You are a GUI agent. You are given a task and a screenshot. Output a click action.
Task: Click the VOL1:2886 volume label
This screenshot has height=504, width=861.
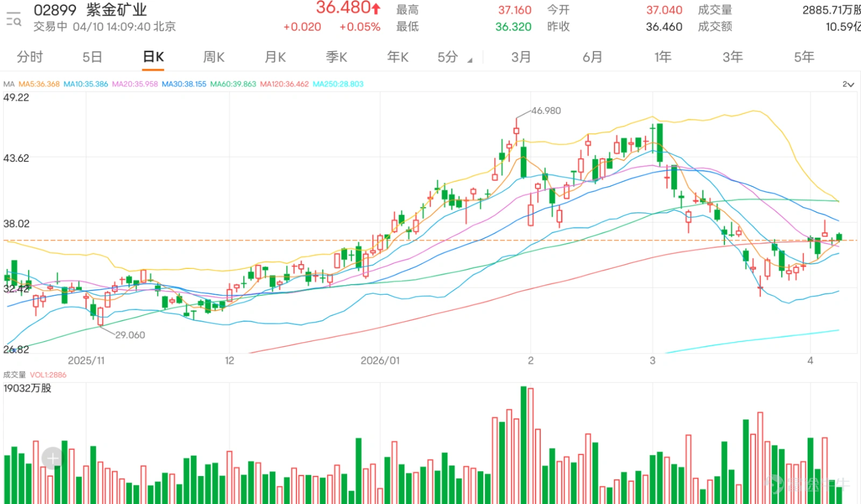click(x=48, y=375)
